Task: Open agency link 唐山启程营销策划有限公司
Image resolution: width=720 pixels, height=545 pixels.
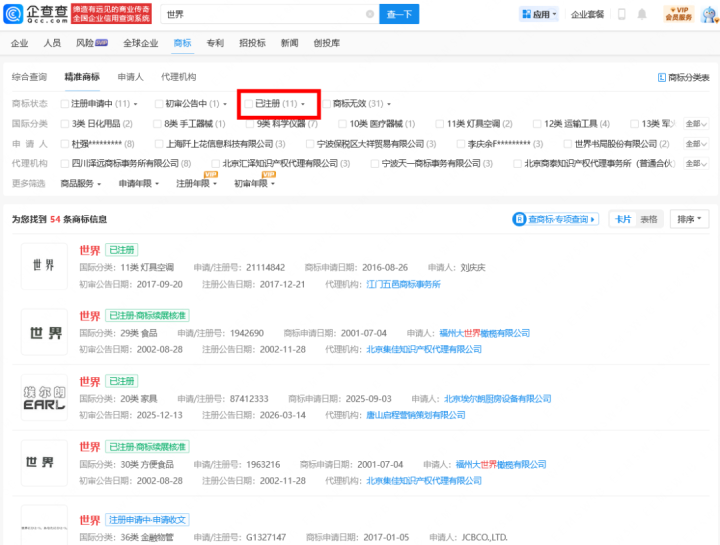Action: (416, 416)
